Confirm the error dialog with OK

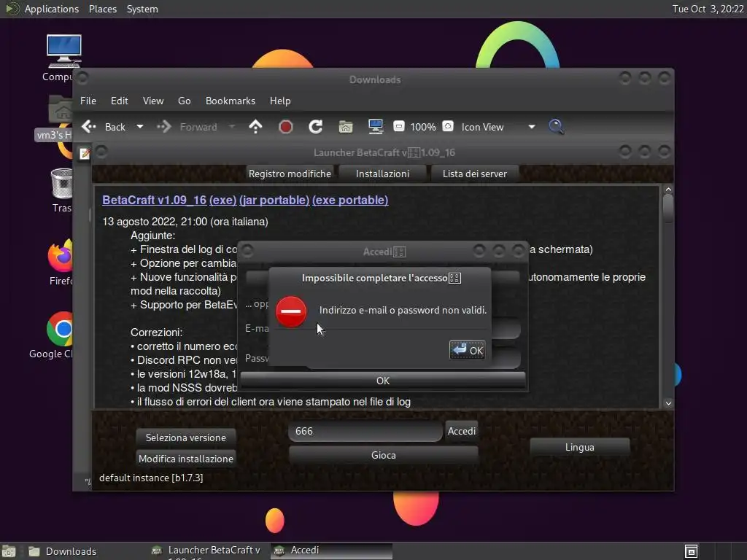click(x=468, y=351)
